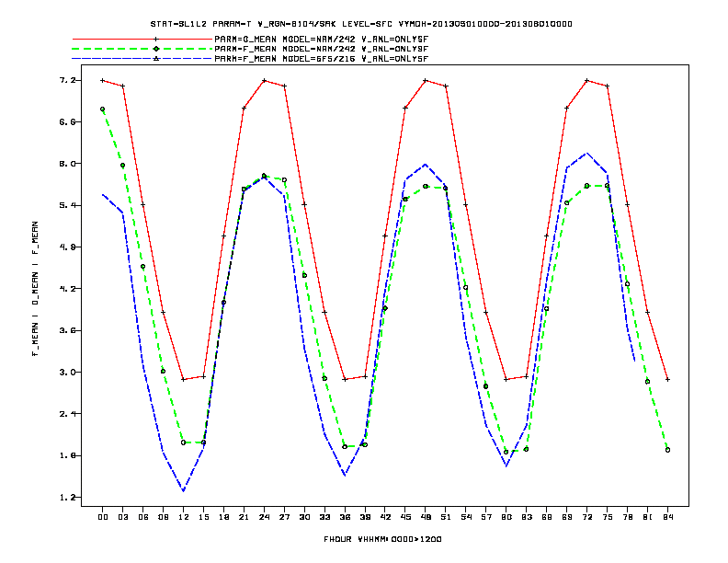Click the y-axis tick label 5.4
728x563 pixels.
click(x=67, y=205)
